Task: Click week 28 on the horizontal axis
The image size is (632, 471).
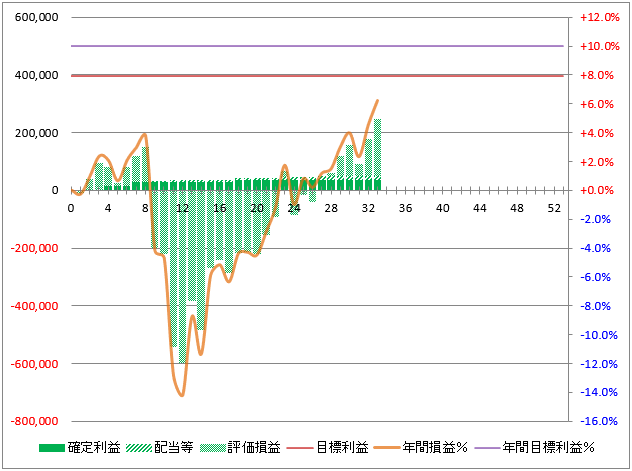Action: point(331,208)
